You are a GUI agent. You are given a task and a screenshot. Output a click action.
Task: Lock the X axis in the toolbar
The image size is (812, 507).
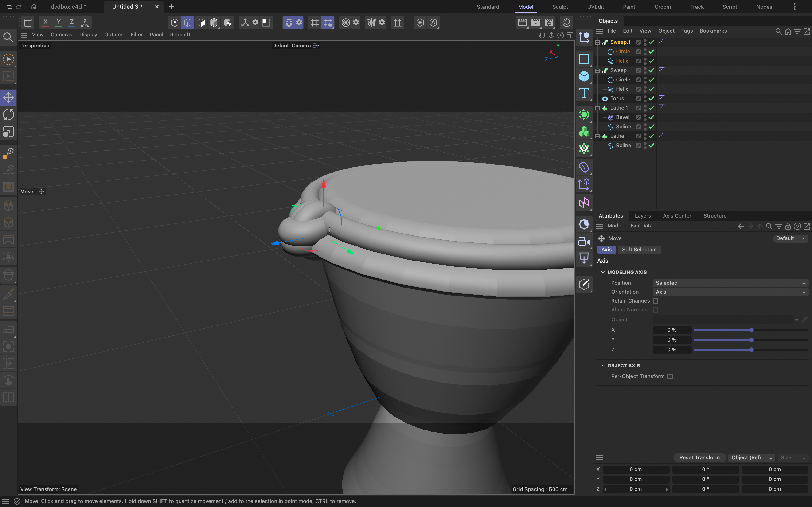coord(45,22)
